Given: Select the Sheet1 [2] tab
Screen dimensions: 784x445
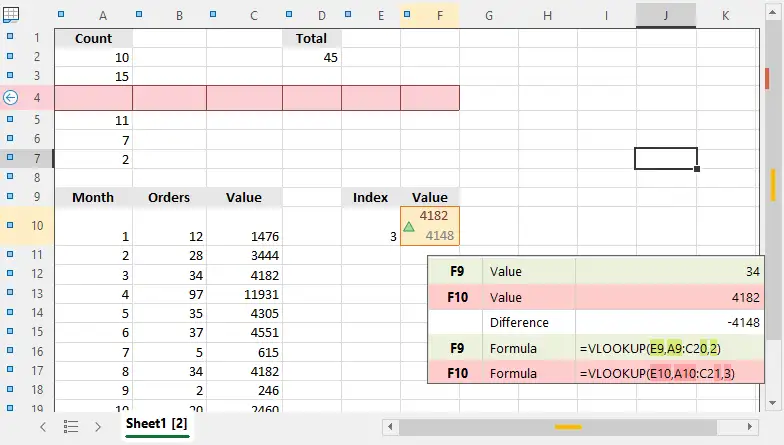Looking at the screenshot, I should pos(156,424).
